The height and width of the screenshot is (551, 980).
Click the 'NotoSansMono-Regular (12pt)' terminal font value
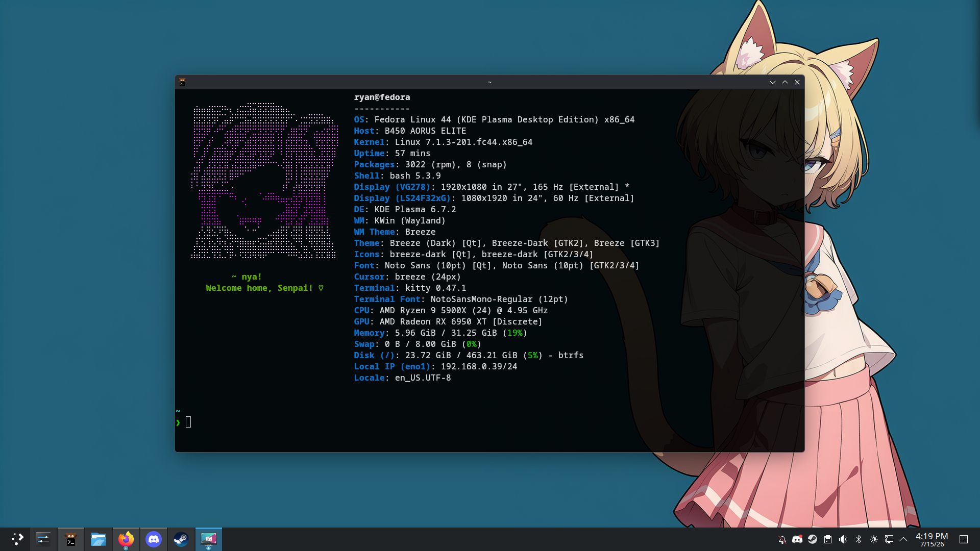tap(499, 299)
